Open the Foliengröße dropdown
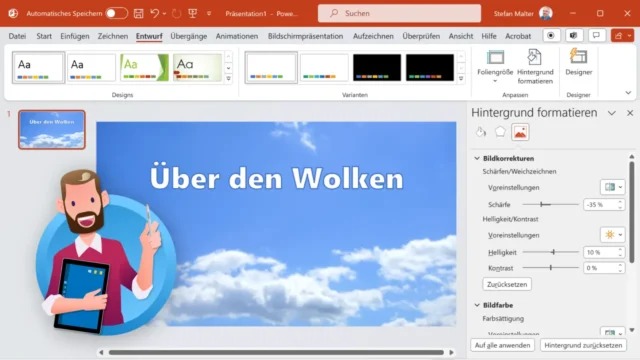The width and height of the screenshot is (640, 360). 495,67
